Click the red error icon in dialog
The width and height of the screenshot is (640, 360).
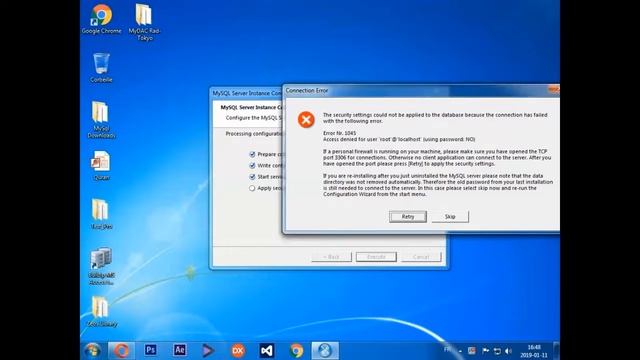coord(306,120)
